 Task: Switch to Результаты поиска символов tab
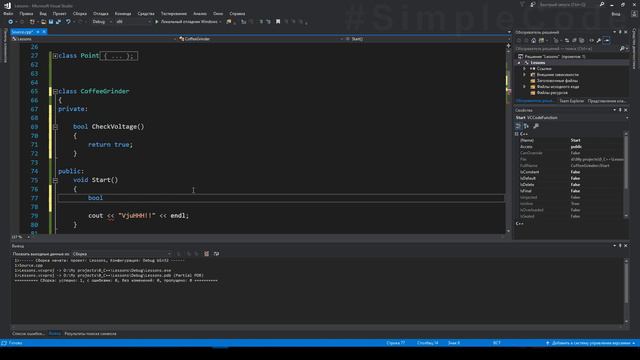[90, 333]
